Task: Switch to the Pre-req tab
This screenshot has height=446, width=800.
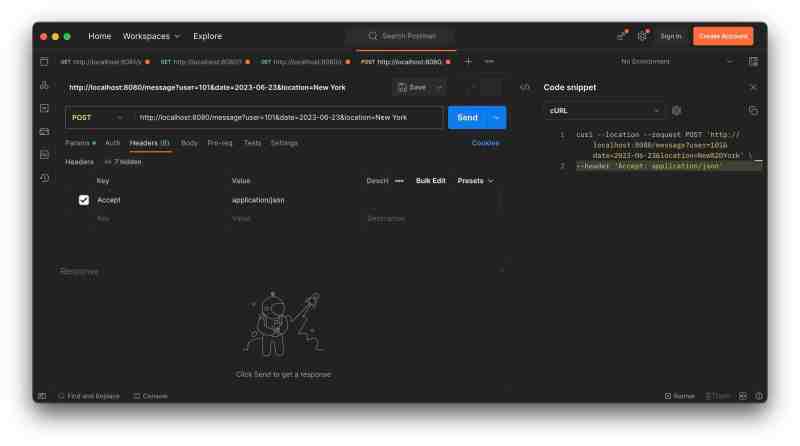Action: [220, 143]
